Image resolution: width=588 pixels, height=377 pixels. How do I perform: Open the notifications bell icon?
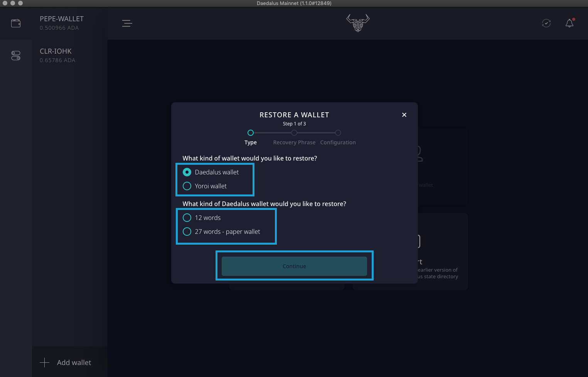coord(569,23)
